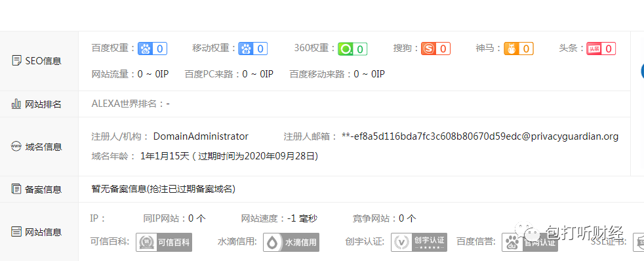Open the 水滴信用 badge
This screenshot has height=261, width=644.
[291, 242]
